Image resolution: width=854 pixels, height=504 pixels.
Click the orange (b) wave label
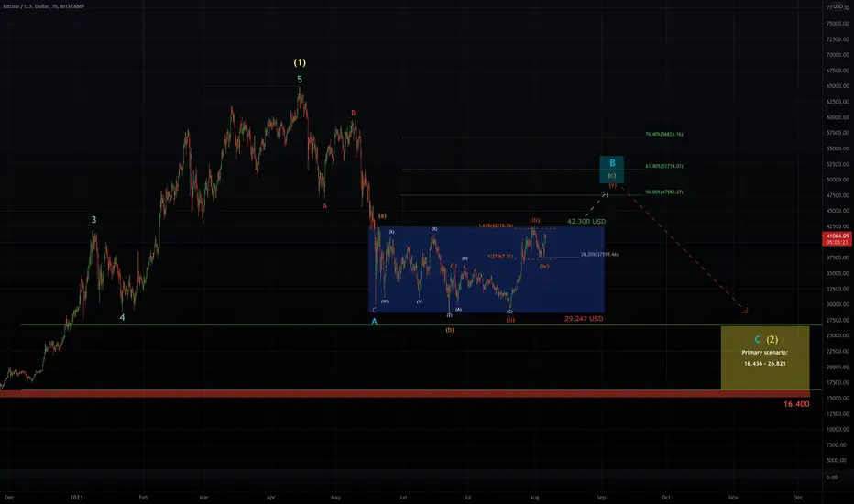pos(450,330)
